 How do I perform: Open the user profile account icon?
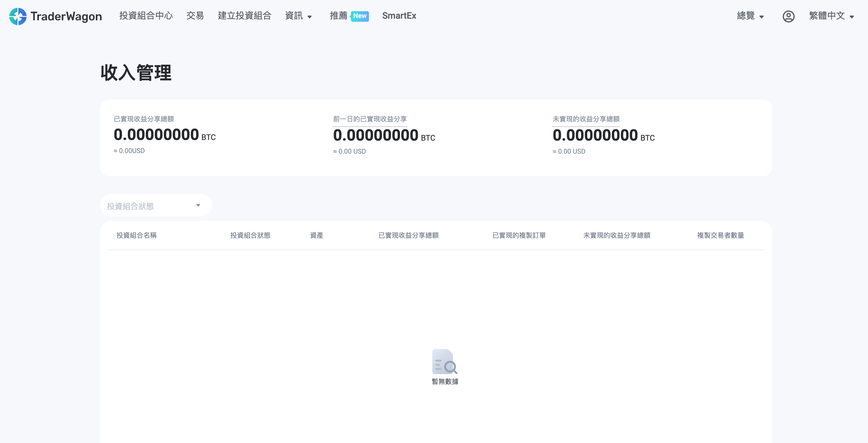tap(788, 16)
